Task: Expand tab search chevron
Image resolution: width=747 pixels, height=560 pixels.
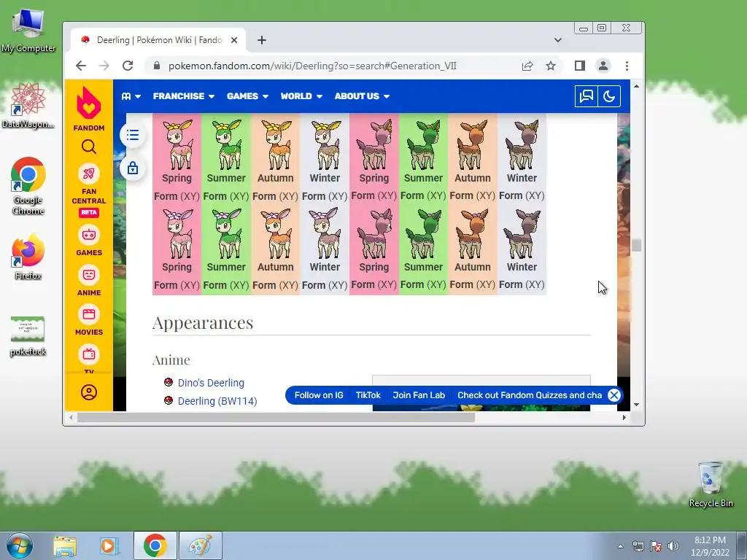Action: (x=558, y=40)
